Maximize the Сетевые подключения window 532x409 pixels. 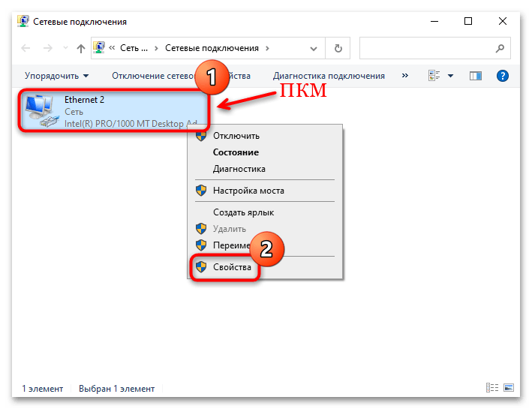468,21
